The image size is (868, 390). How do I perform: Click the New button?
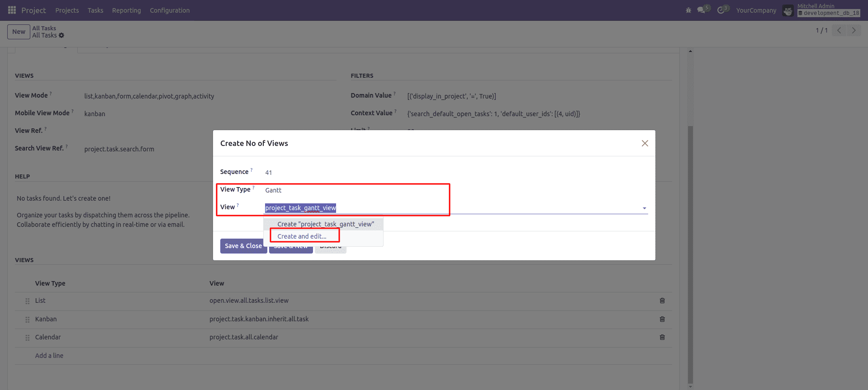pyautogui.click(x=19, y=32)
